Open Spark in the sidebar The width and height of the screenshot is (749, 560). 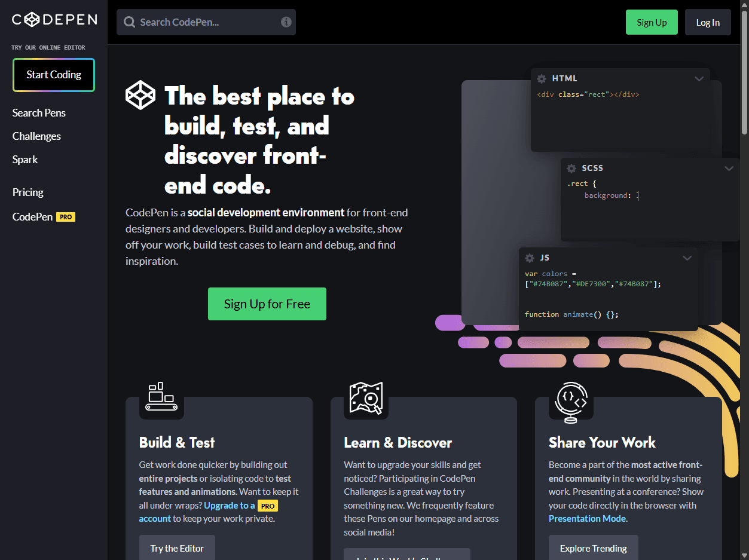click(25, 160)
